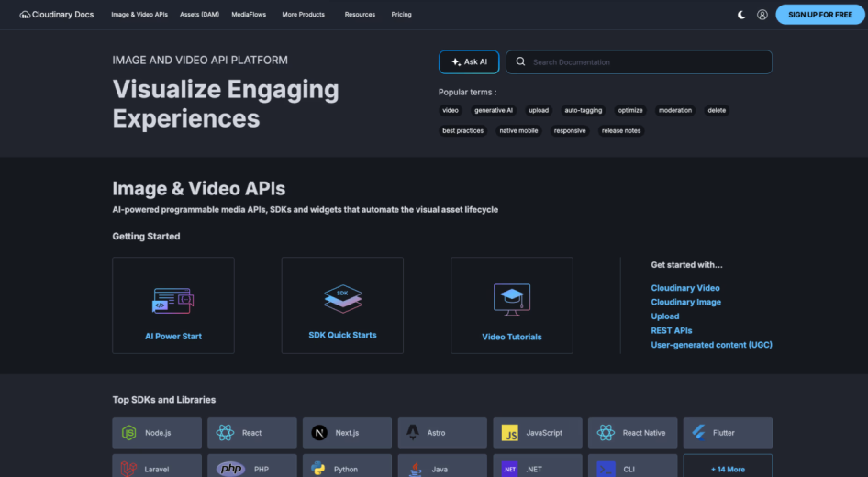Select the 'release notes' term tag
The width and height of the screenshot is (868, 477).
[x=621, y=130]
